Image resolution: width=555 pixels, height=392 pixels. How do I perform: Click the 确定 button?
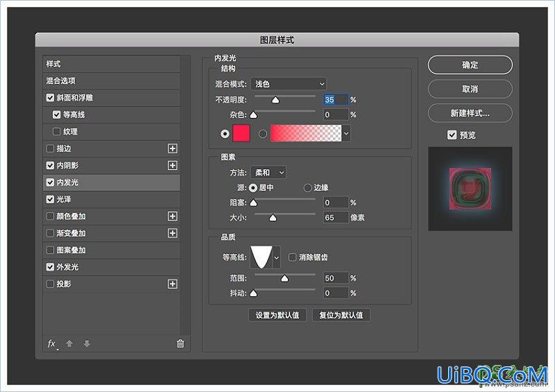pyautogui.click(x=470, y=65)
